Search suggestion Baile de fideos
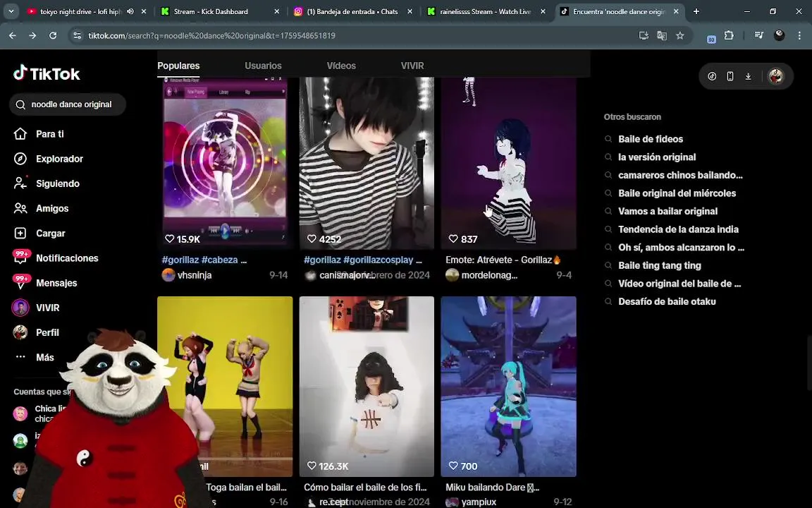The height and width of the screenshot is (508, 812). (651, 139)
